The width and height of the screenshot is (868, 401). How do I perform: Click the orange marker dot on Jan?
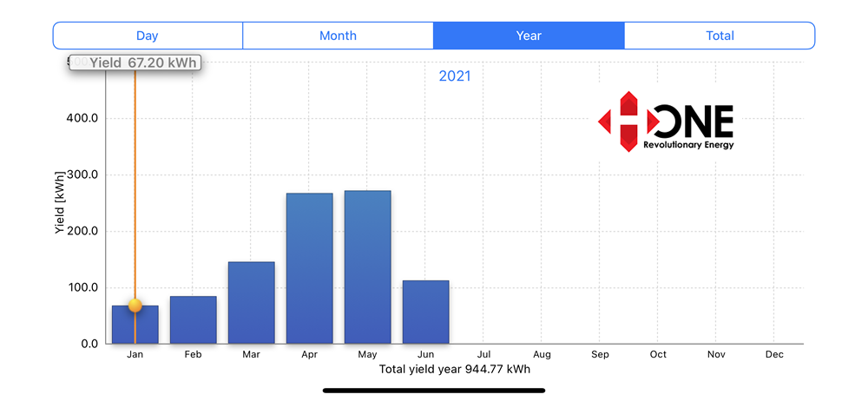pos(135,305)
